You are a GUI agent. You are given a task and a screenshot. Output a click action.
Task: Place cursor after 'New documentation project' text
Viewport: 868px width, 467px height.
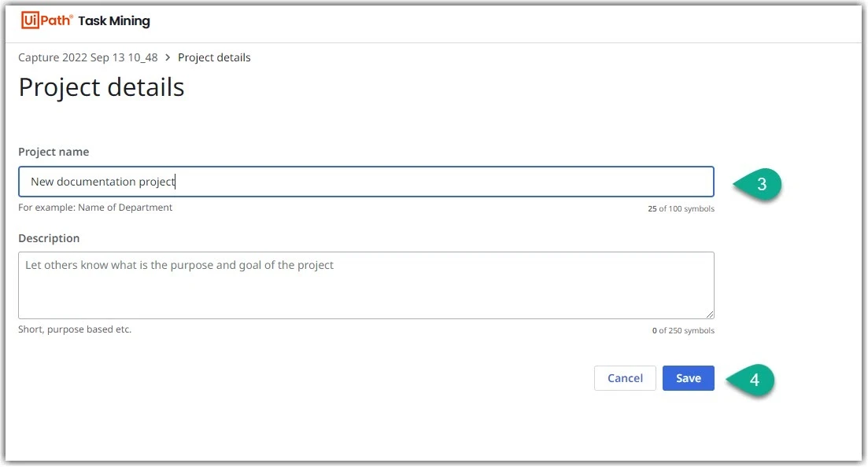point(175,182)
